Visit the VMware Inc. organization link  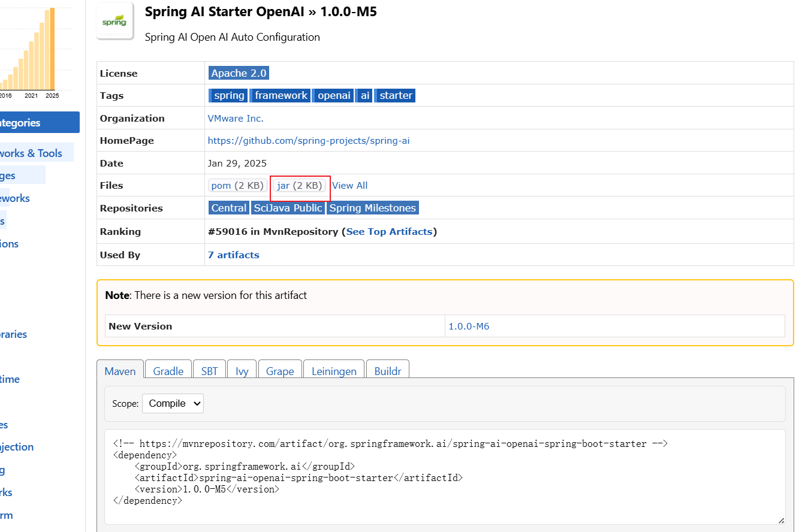236,118
